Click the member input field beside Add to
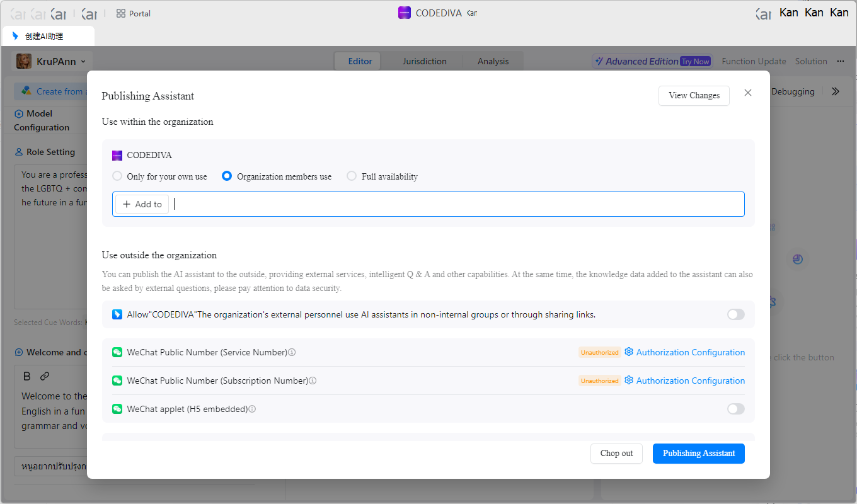Viewport: 857px width, 504px height. [454, 204]
